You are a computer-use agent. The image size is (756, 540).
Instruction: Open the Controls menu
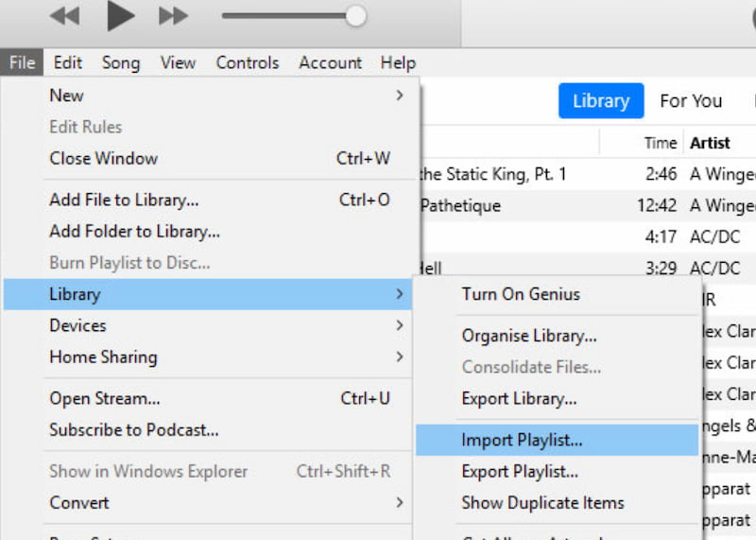pos(248,62)
